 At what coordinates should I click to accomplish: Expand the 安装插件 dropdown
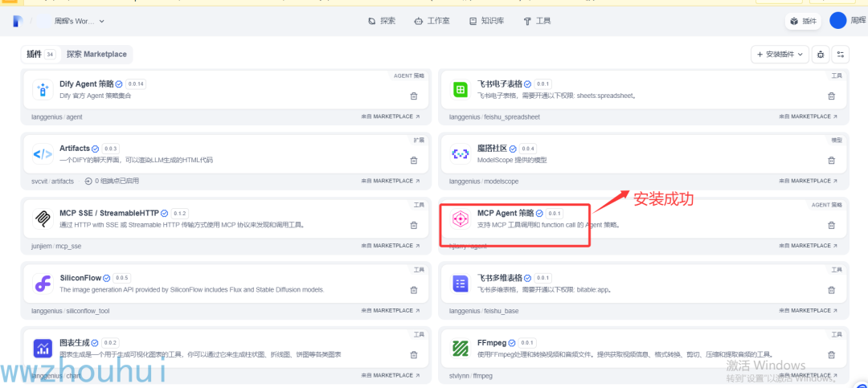tap(780, 55)
